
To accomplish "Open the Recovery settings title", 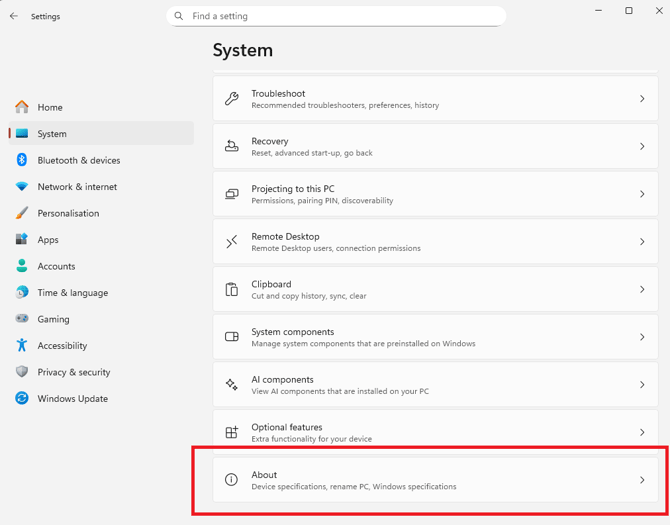I will click(270, 141).
